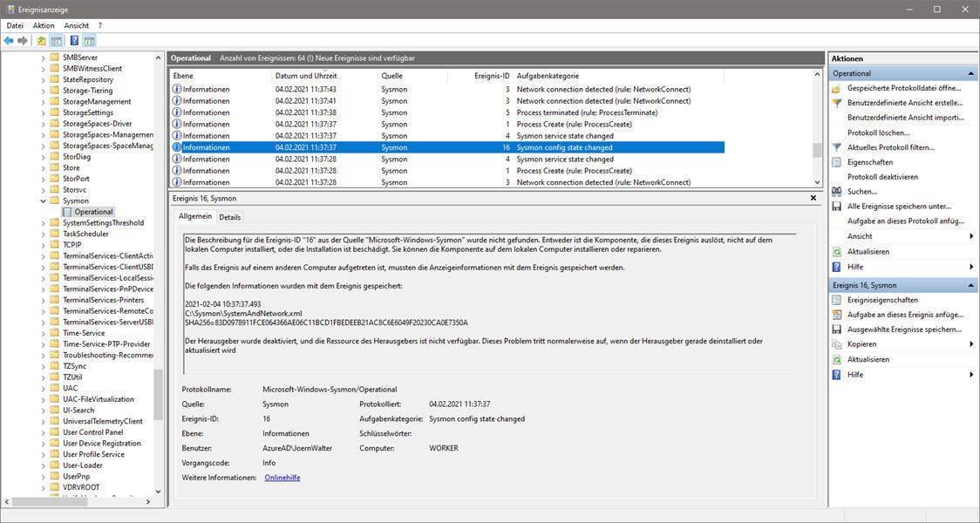The image size is (980, 523).
Task: Click the back arrow in the toolbar
Action: coord(9,41)
